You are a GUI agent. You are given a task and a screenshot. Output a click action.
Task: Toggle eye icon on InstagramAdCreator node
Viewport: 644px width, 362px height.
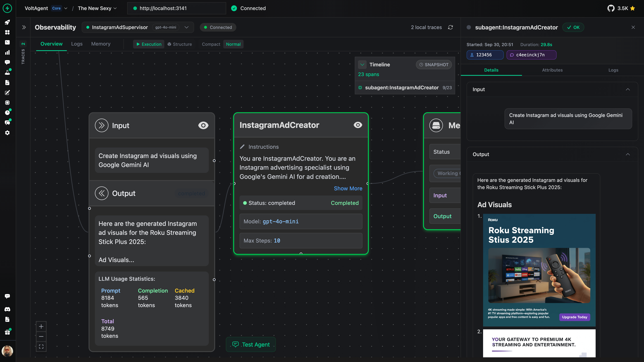pos(358,125)
